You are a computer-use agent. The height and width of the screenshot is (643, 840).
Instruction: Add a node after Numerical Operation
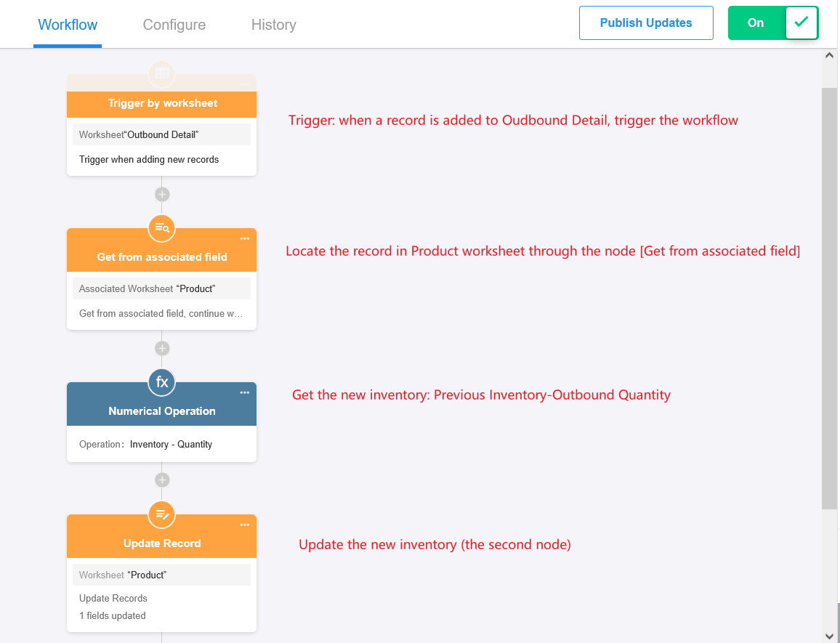click(x=162, y=480)
